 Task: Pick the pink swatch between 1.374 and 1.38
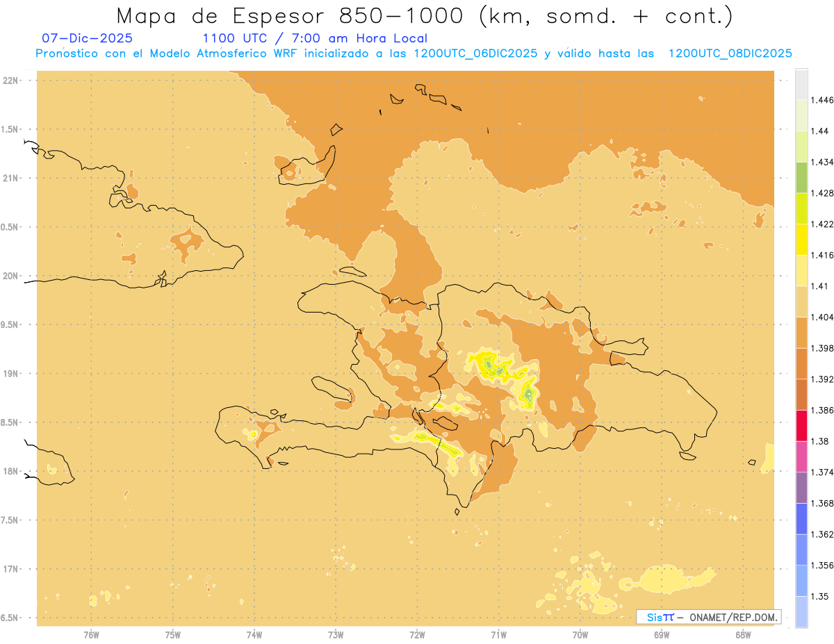[x=801, y=457]
